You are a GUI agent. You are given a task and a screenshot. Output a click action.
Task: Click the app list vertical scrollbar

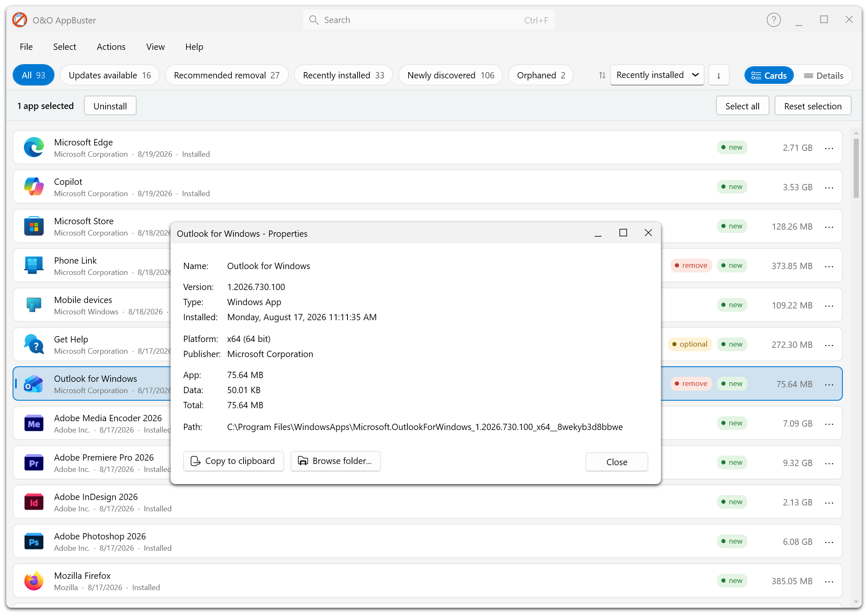(856, 168)
